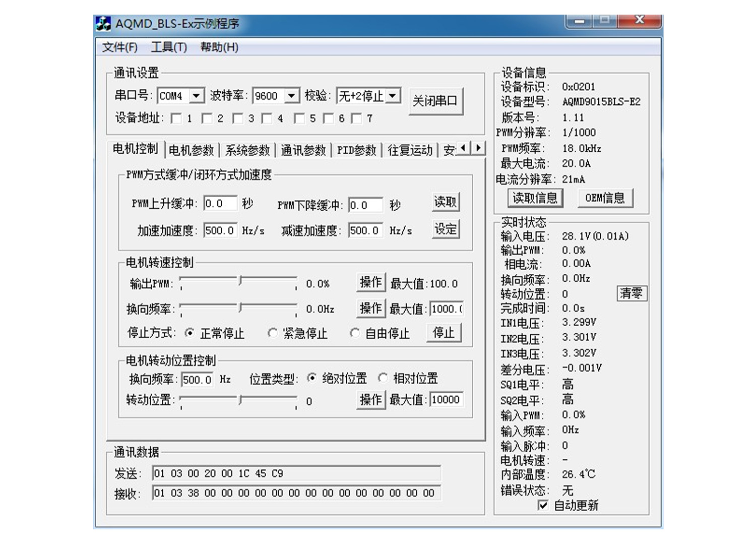Switch to the 往复运动 tab

tap(410, 150)
